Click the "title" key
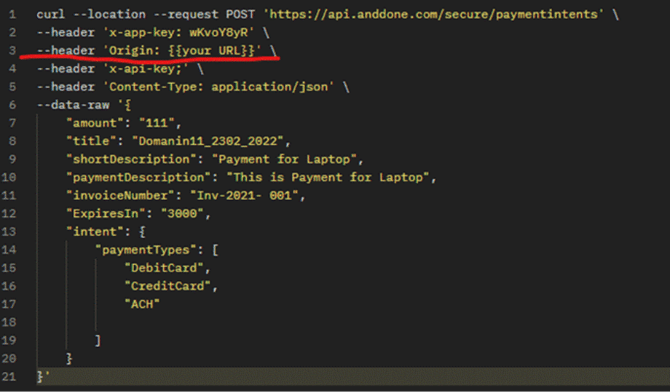Image resolution: width=670 pixels, height=392 pixels. coord(91,141)
